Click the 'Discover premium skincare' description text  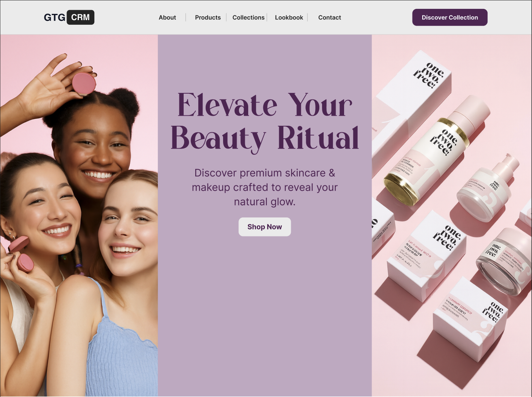tap(265, 187)
